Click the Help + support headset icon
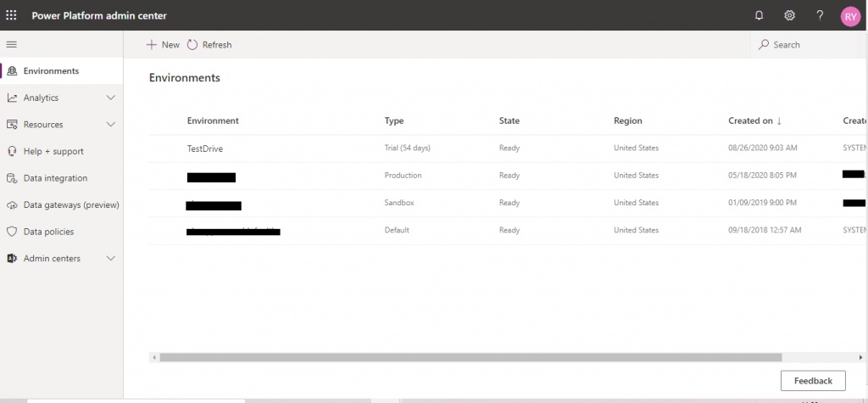 (12, 151)
